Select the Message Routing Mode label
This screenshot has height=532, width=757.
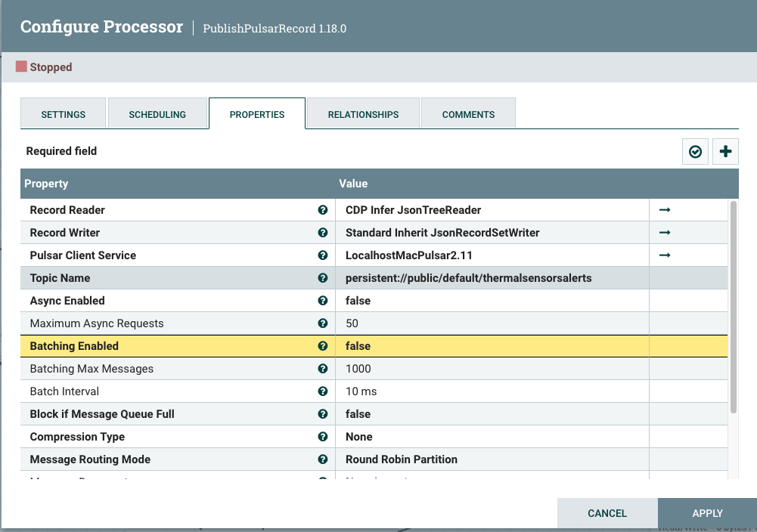point(90,459)
